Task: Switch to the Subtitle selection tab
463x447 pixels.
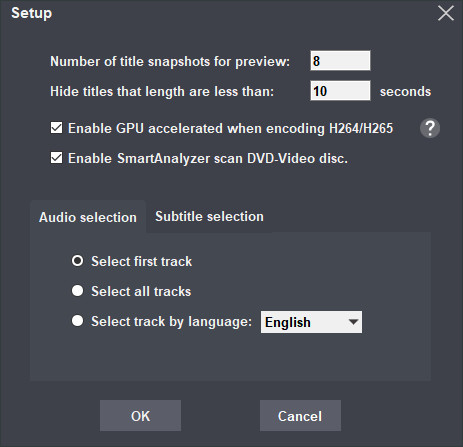Action: point(209,217)
